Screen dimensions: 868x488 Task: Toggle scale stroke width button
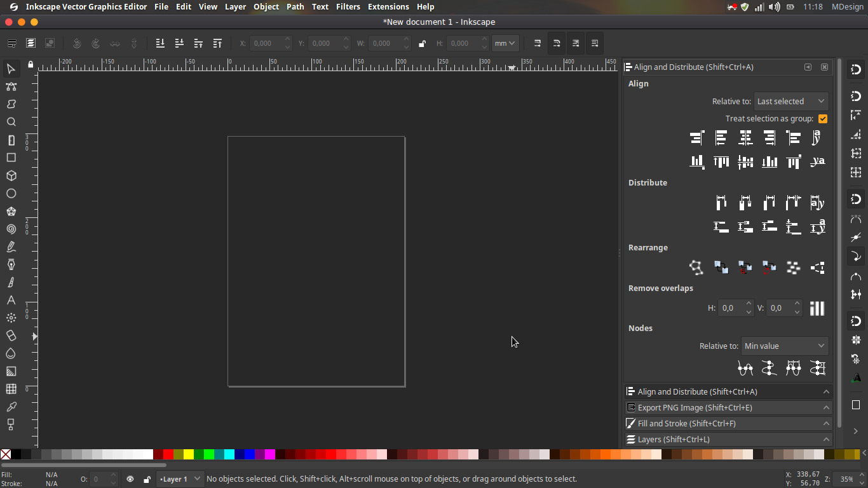[x=538, y=43]
